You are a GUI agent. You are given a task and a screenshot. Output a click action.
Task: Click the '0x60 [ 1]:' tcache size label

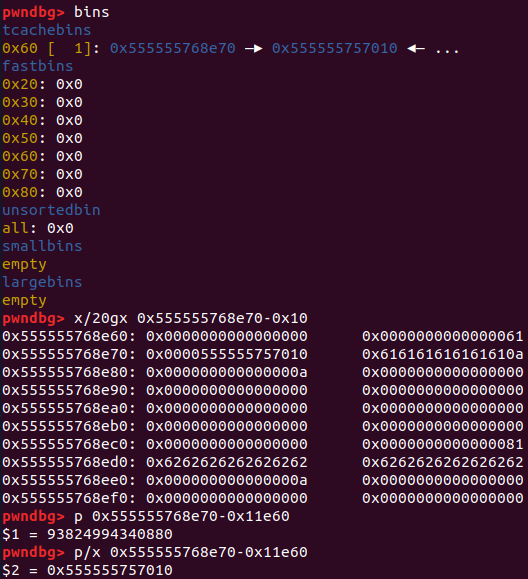pyautogui.click(x=51, y=48)
